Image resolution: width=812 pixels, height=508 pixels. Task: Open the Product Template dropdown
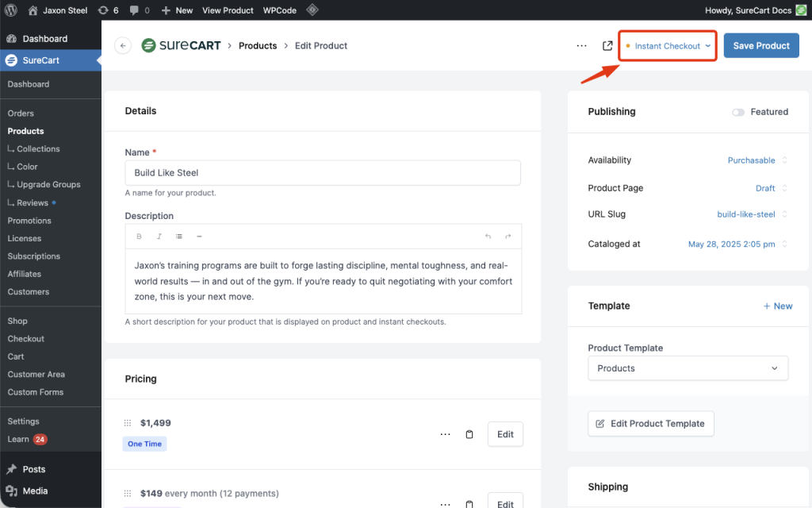coord(688,368)
